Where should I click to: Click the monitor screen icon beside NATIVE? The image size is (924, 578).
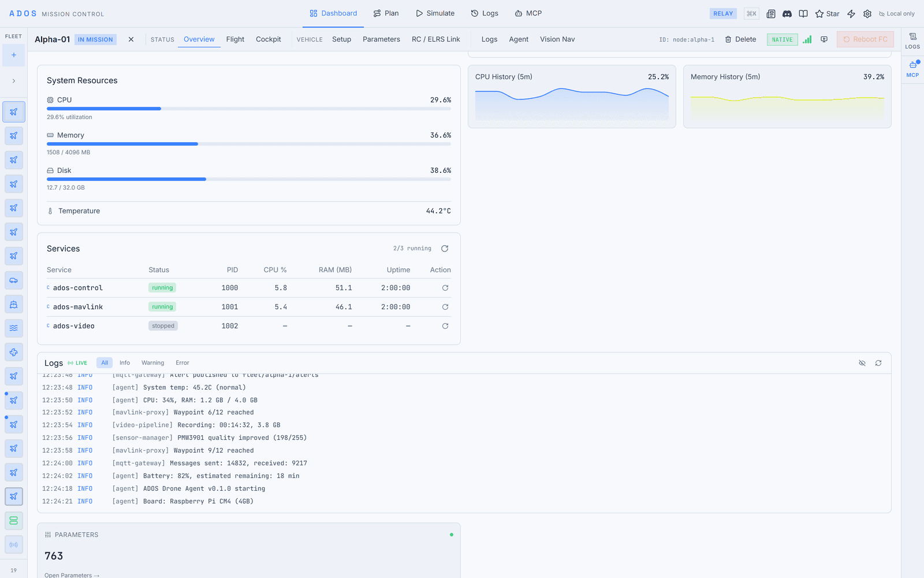tap(824, 39)
